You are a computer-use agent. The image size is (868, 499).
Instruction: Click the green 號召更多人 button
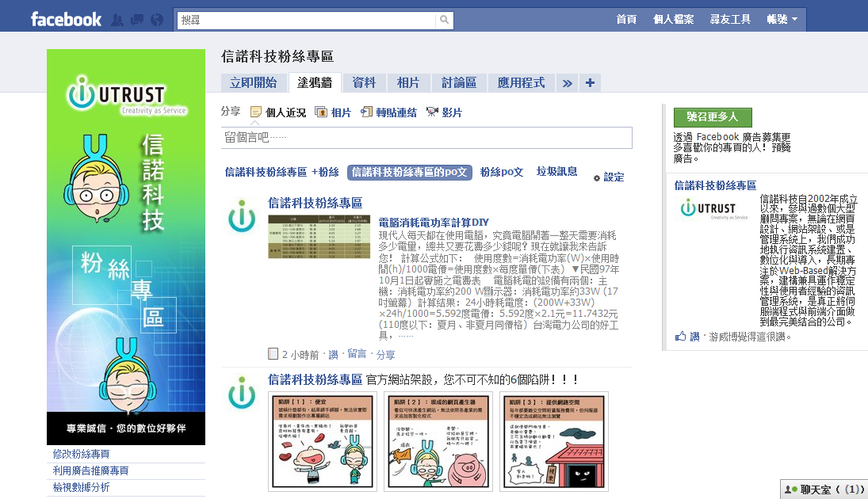click(712, 117)
